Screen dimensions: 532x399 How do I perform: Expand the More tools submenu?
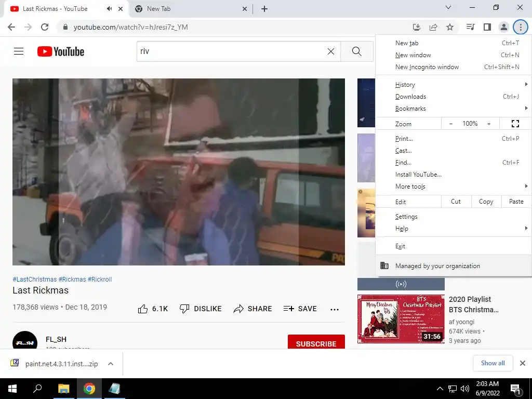coord(454,187)
